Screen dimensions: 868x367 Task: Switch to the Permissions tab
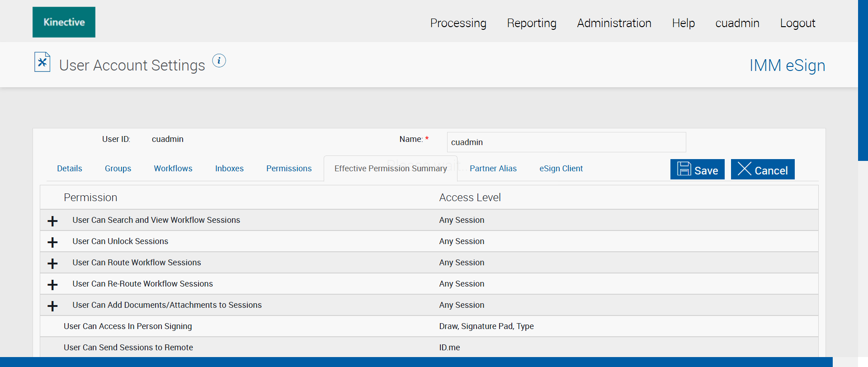point(289,169)
